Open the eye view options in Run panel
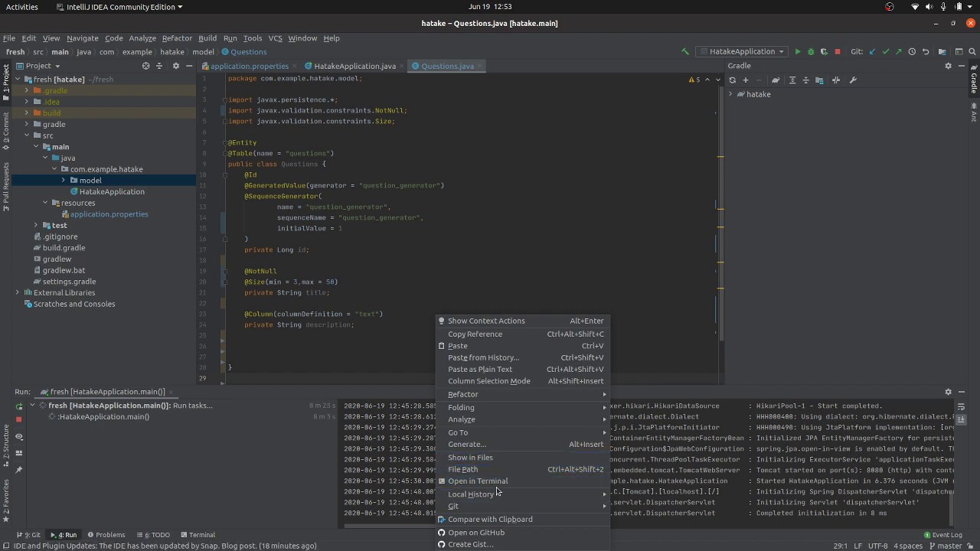This screenshot has height=551, width=980. point(19,437)
